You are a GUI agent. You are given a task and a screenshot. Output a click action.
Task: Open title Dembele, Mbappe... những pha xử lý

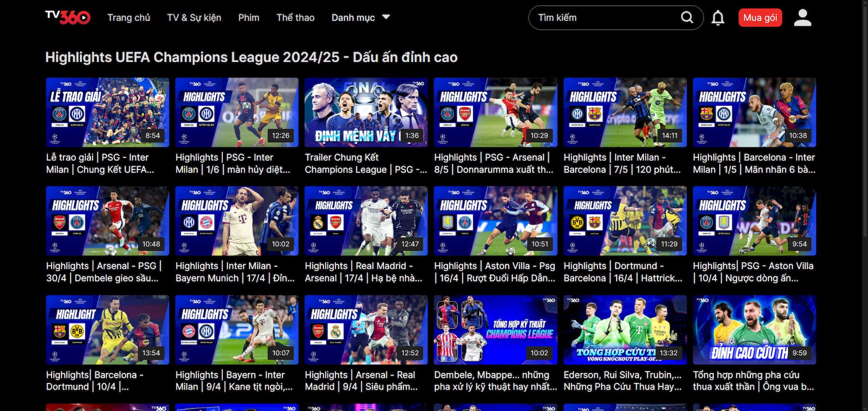pyautogui.click(x=495, y=381)
